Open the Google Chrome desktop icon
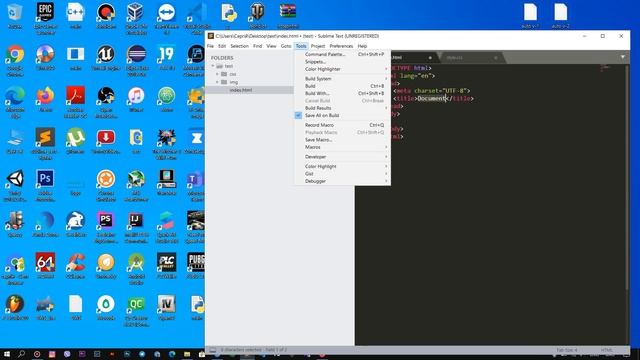Viewport: 640px width, 360px height. pyautogui.click(x=15, y=61)
